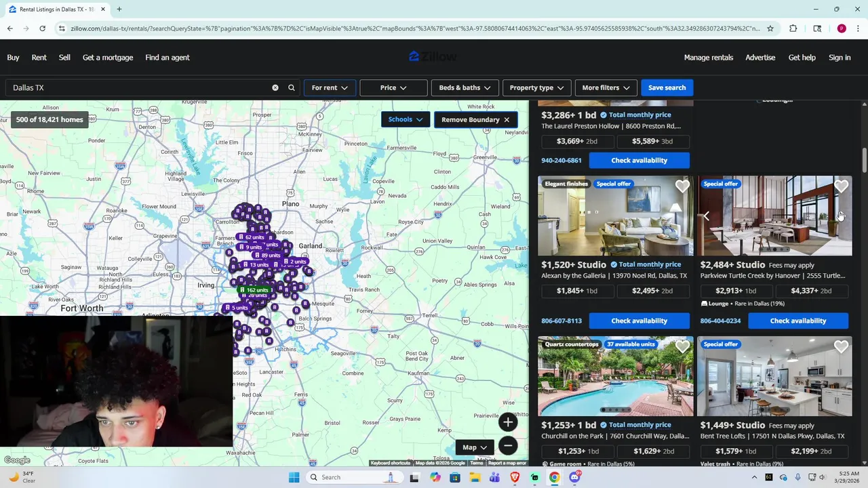This screenshot has height=488, width=868.
Task: Heart the Churchill on the Park listing
Action: point(682,347)
